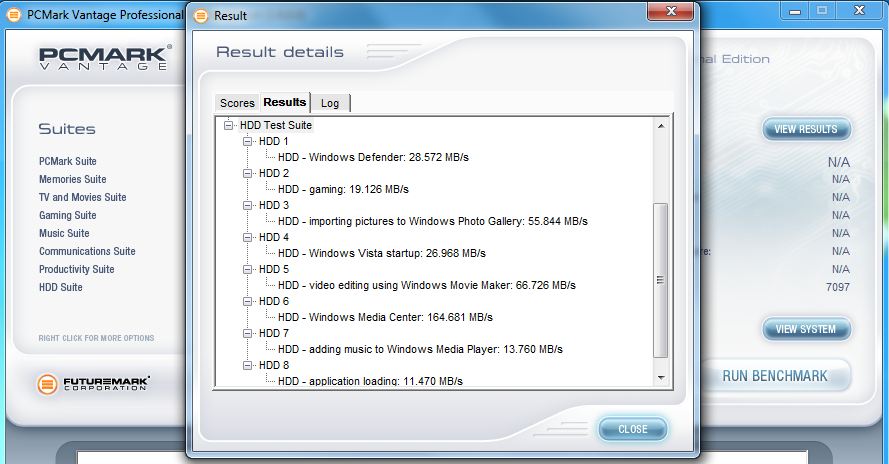Collapse the HDD Test Suite tree node
Image resolution: width=889 pixels, height=464 pixels.
[228, 125]
